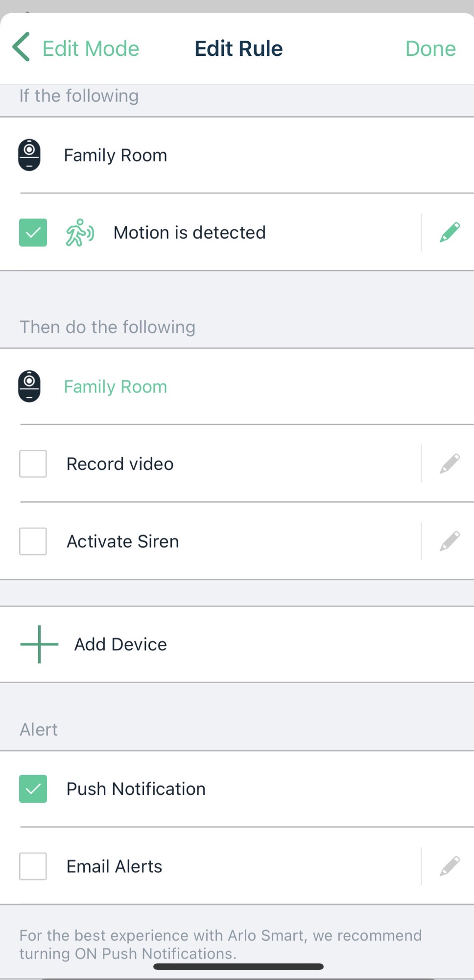Disable Push Notification checkbox

coord(33,788)
